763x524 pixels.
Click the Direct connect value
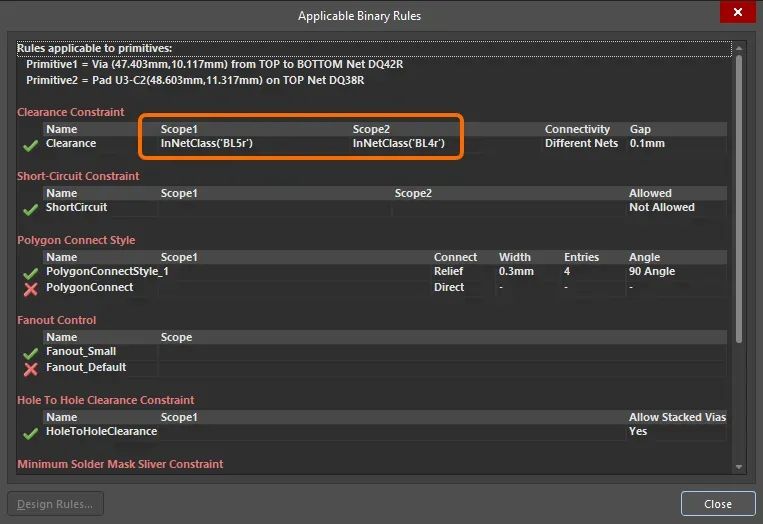point(449,287)
